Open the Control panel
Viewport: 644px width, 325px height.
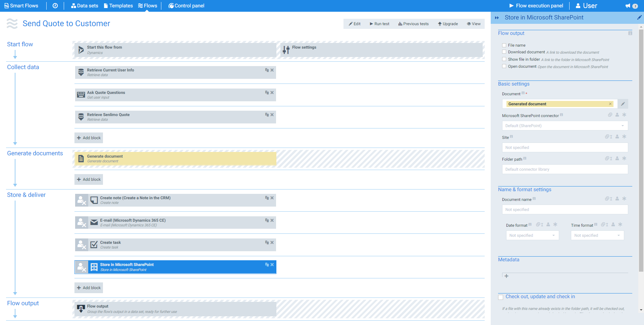(x=186, y=5)
